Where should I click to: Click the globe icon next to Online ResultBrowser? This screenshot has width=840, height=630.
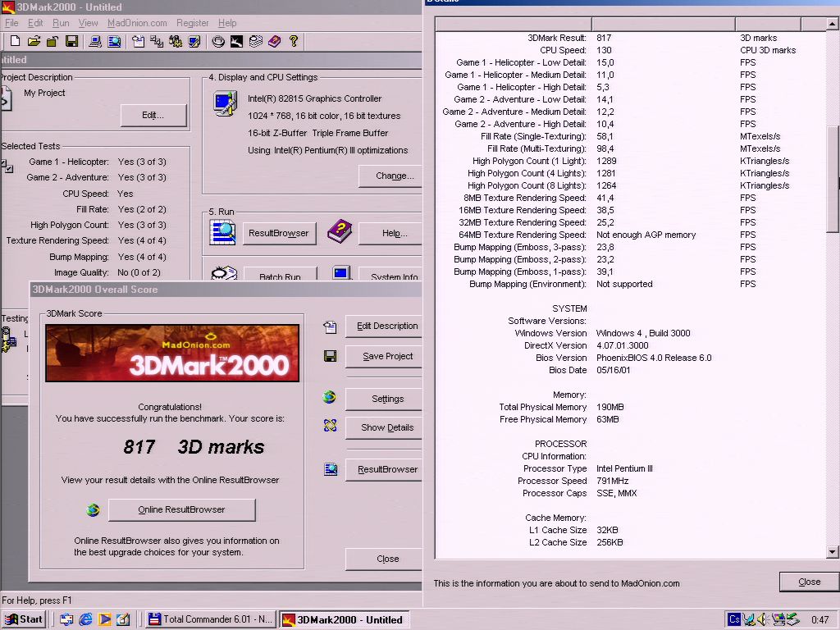pyautogui.click(x=94, y=509)
